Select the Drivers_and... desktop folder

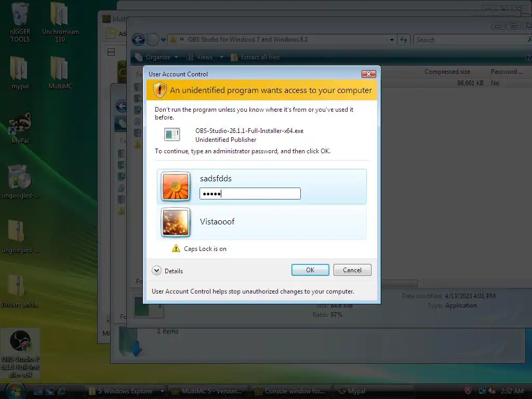pyautogui.click(x=20, y=291)
